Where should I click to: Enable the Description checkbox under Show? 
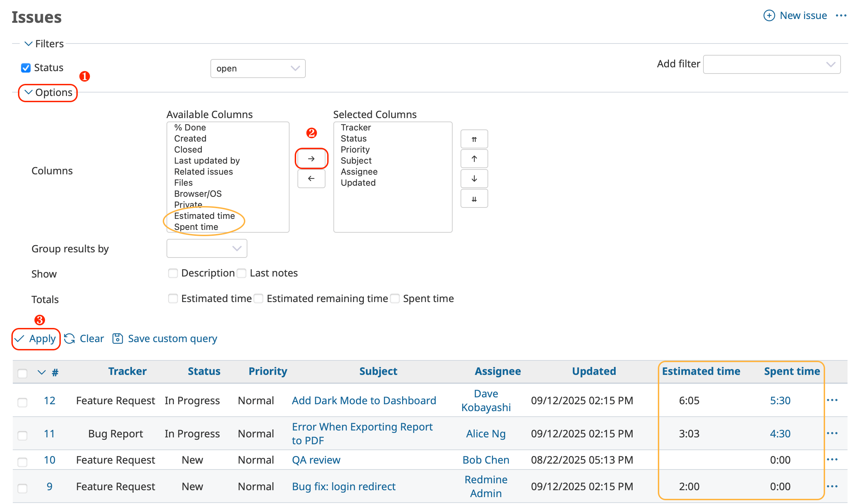173,273
